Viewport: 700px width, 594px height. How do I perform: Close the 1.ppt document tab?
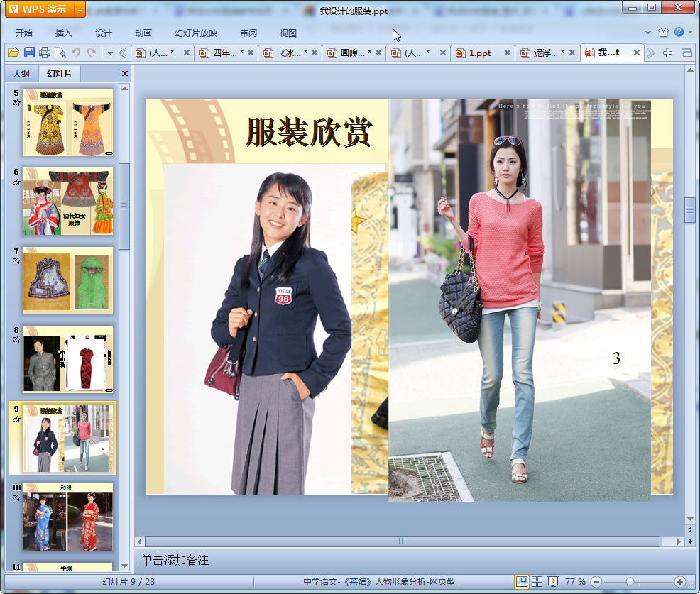tap(508, 53)
